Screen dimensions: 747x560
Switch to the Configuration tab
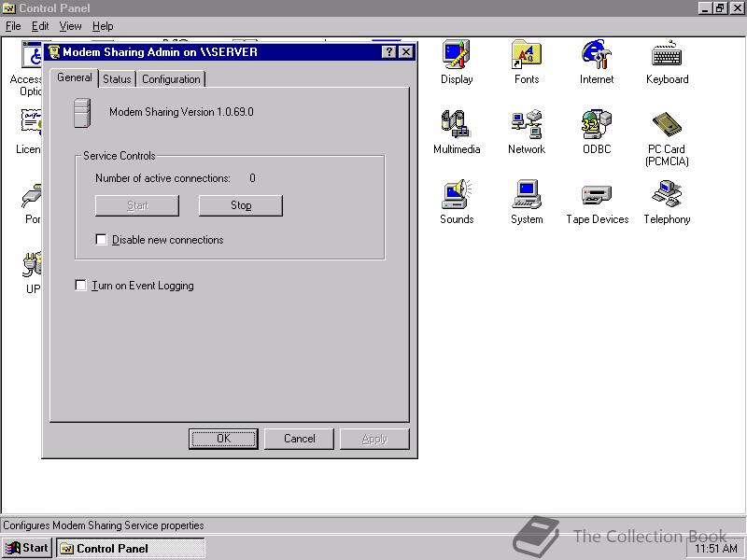pyautogui.click(x=171, y=79)
